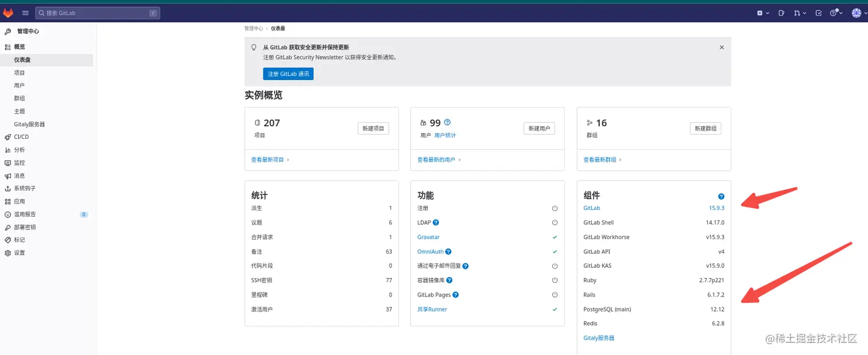
Task: Open 查看最新的用户 link
Action: (439, 159)
